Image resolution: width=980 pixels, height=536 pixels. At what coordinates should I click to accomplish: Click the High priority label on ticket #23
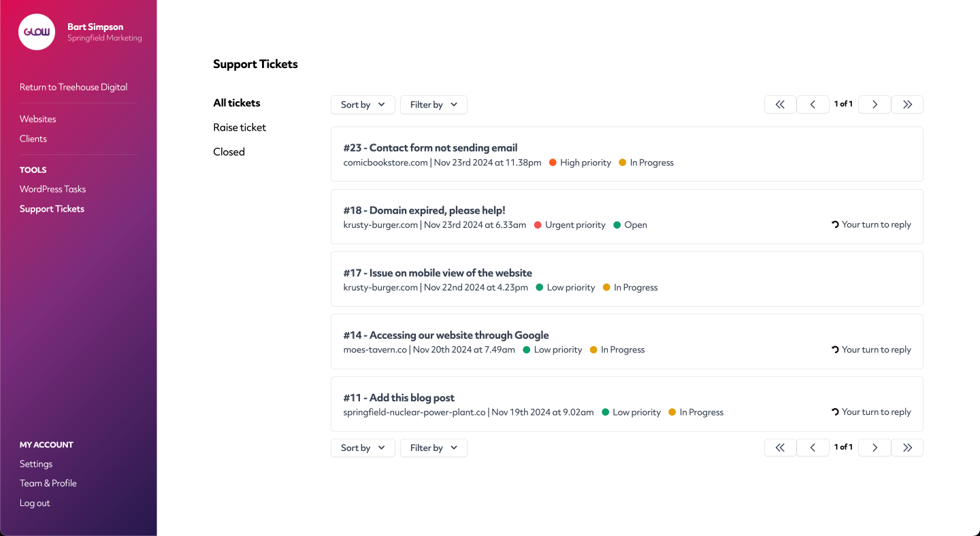coord(586,163)
